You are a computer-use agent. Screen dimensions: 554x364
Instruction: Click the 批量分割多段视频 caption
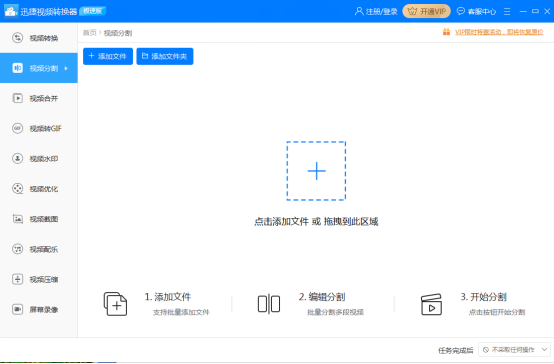336,312
